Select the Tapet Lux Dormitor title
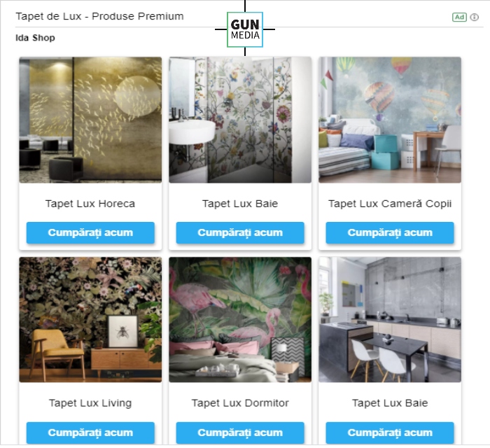Image resolution: width=490 pixels, height=448 pixels. (240, 403)
